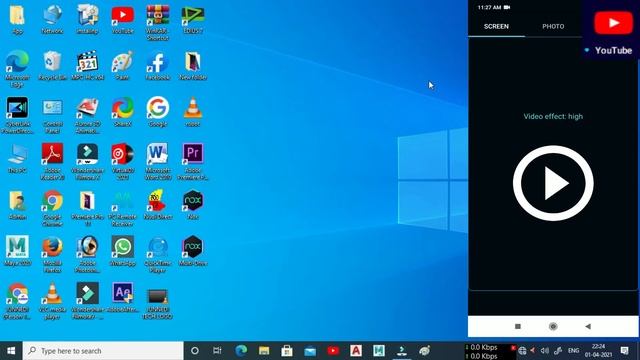Open the system tray volume control
Image resolution: width=640 pixels, height=360 pixels.
tap(544, 351)
